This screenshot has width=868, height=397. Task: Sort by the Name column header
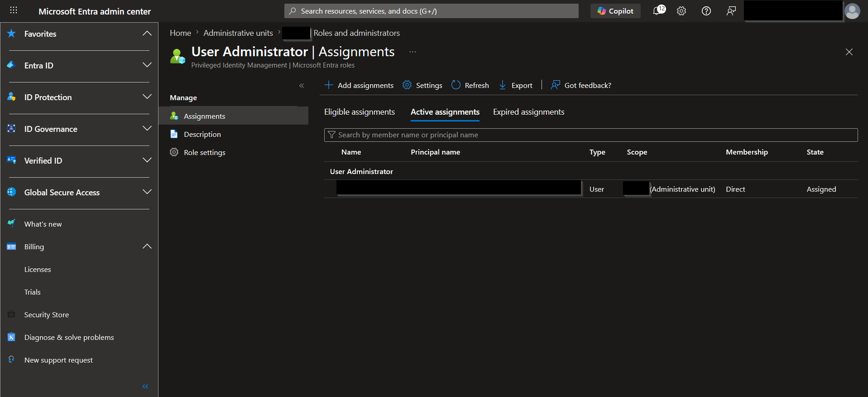tap(351, 152)
